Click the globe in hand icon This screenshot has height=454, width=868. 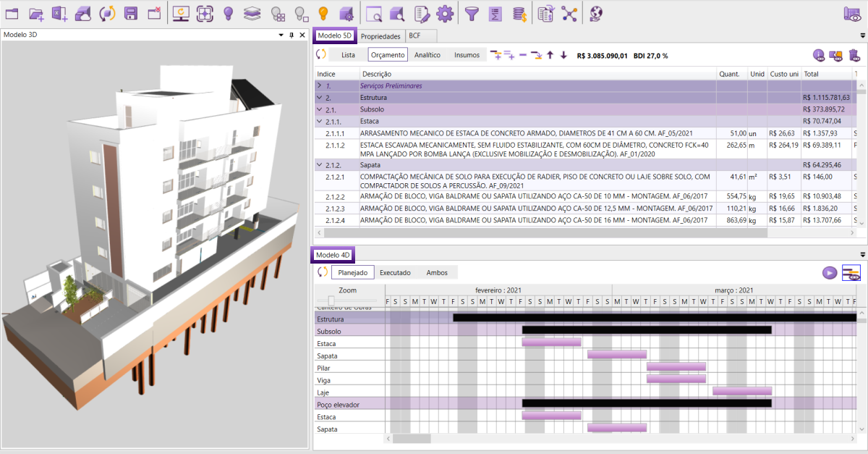click(x=597, y=12)
